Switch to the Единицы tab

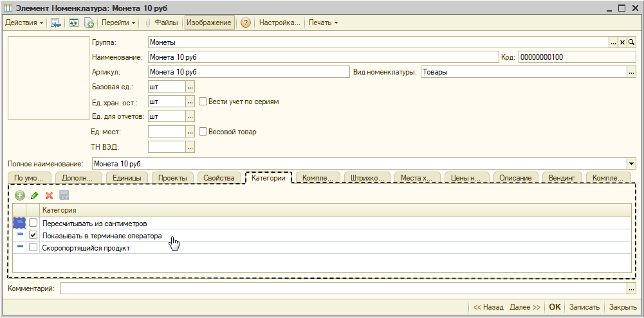[x=127, y=178]
